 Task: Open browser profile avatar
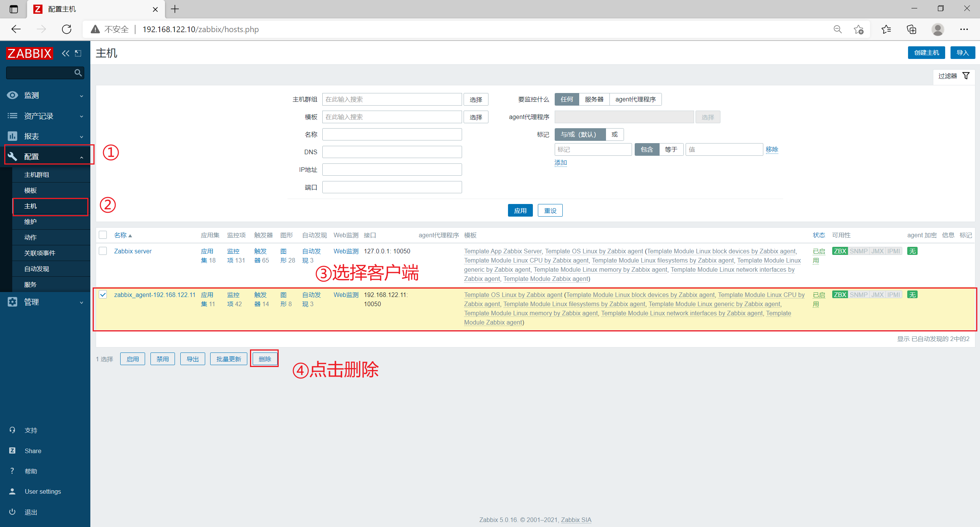pos(938,29)
